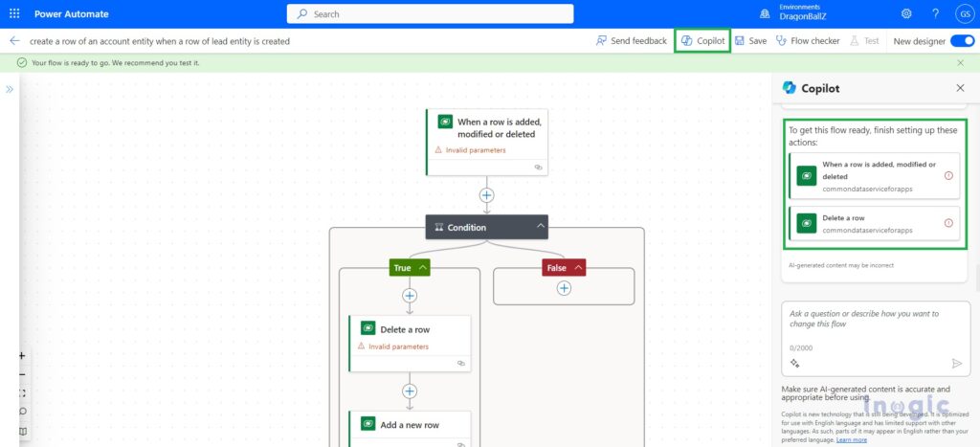Expand the left panel chevrons
Image resolution: width=980 pixels, height=447 pixels.
click(10, 89)
